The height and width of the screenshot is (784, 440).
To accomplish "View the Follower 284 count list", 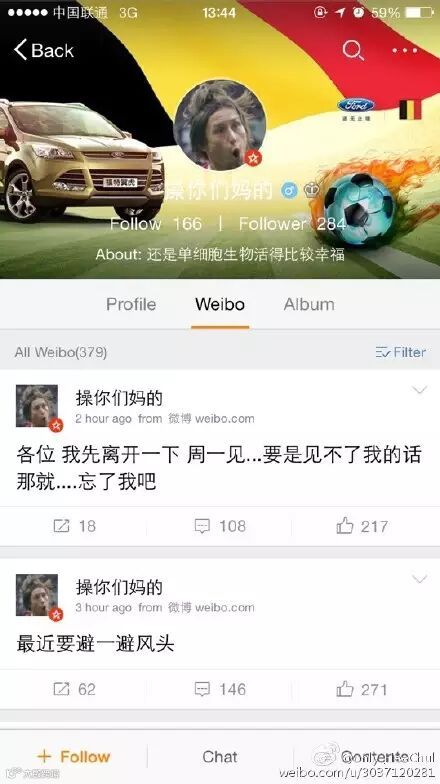I will (x=292, y=224).
